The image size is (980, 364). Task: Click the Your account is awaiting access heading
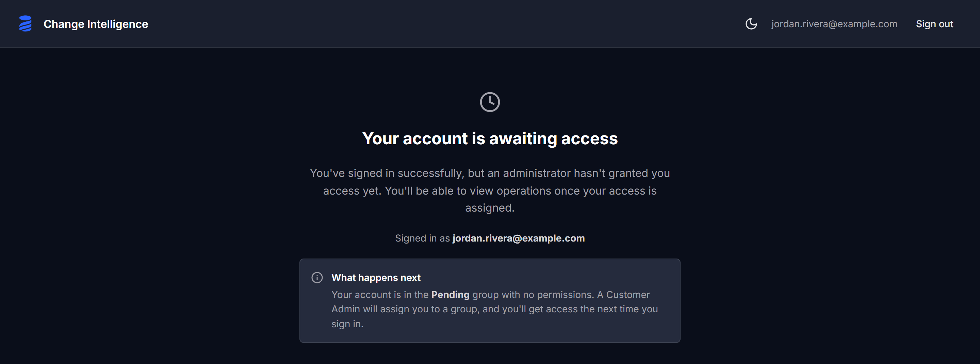click(490, 138)
